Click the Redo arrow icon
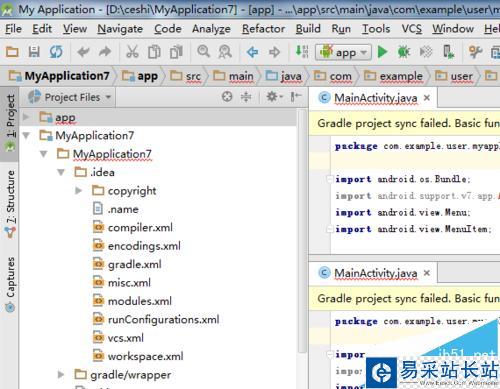Screen dimensions: 500x389 105,52
